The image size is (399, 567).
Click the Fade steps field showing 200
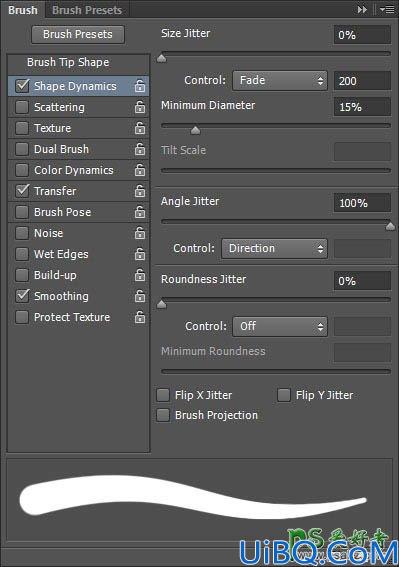point(362,81)
